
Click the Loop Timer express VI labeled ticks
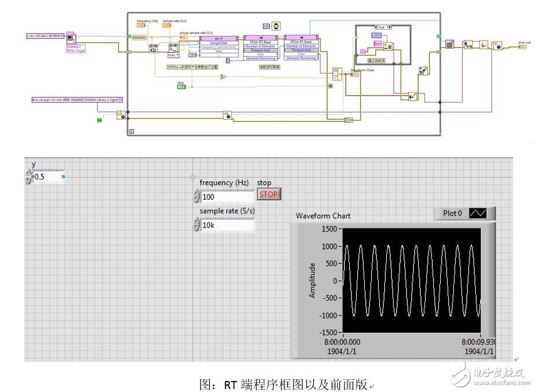[173, 48]
